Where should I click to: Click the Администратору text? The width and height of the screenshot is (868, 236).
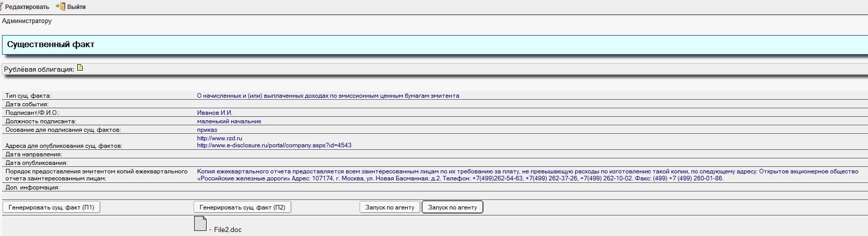(27, 21)
